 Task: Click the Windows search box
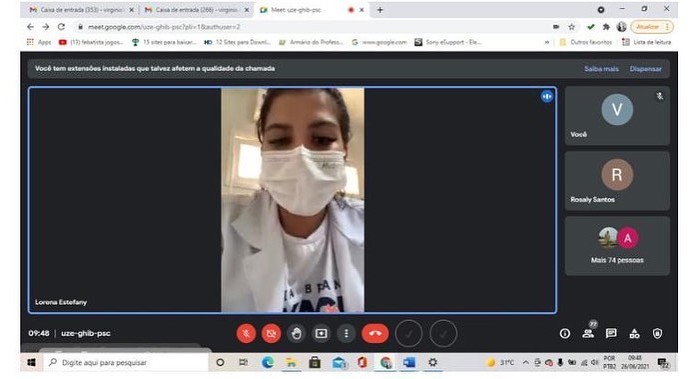[x=127, y=363]
